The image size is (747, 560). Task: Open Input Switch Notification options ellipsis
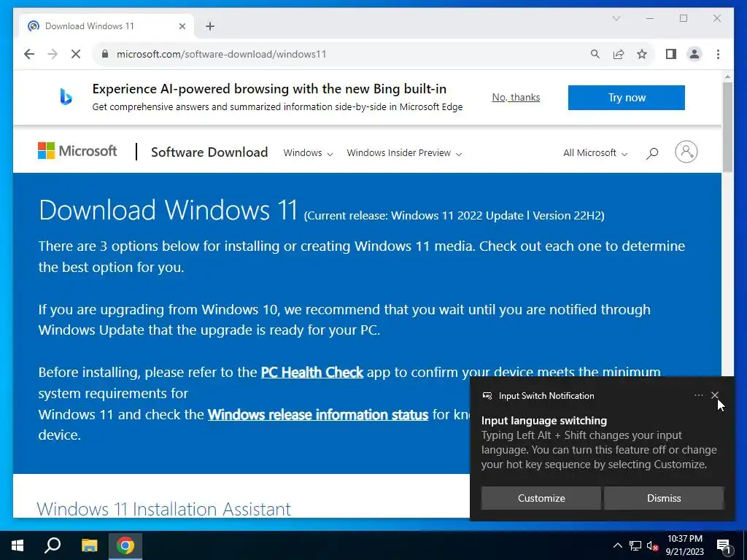(698, 395)
